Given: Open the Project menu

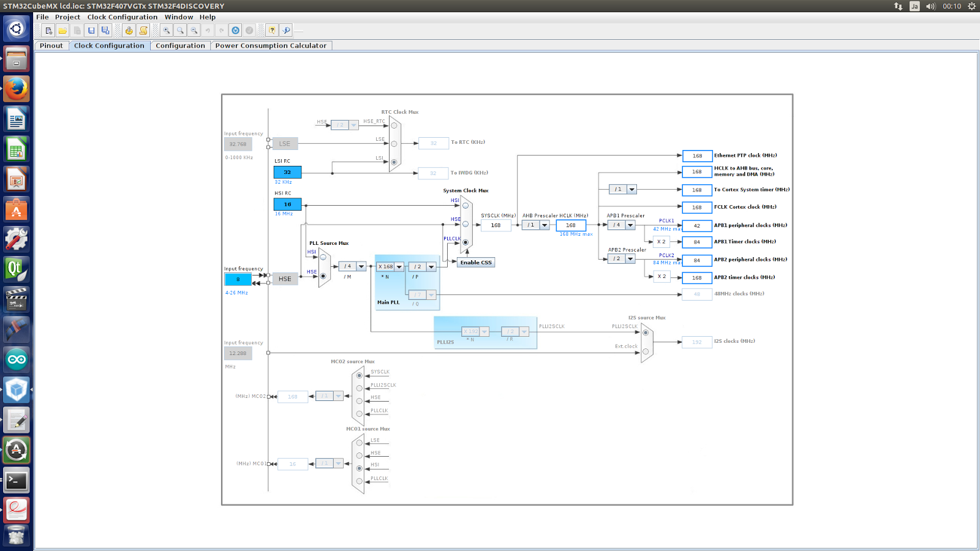Looking at the screenshot, I should coord(67,17).
